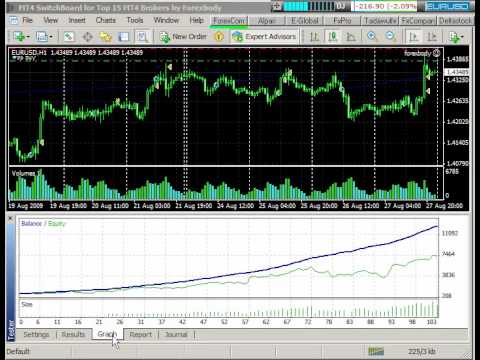Select the ForexCom broker tab
480x360 pixels.
[229, 21]
